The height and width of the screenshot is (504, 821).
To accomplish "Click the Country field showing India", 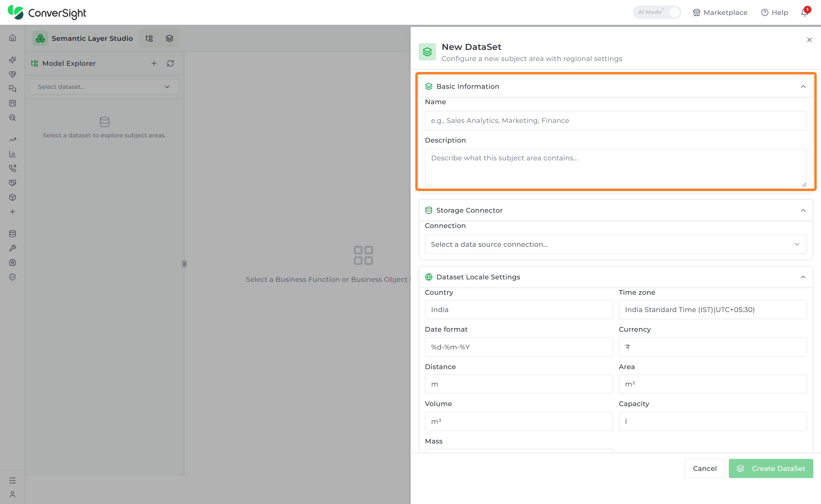I will (519, 310).
